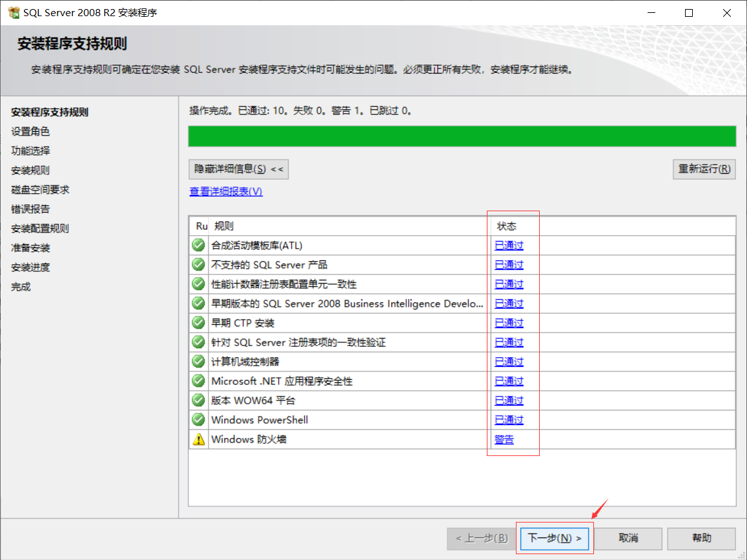This screenshot has width=747, height=560.
Task: Click the green check icon for 早期 CTP 安装
Action: (x=198, y=323)
